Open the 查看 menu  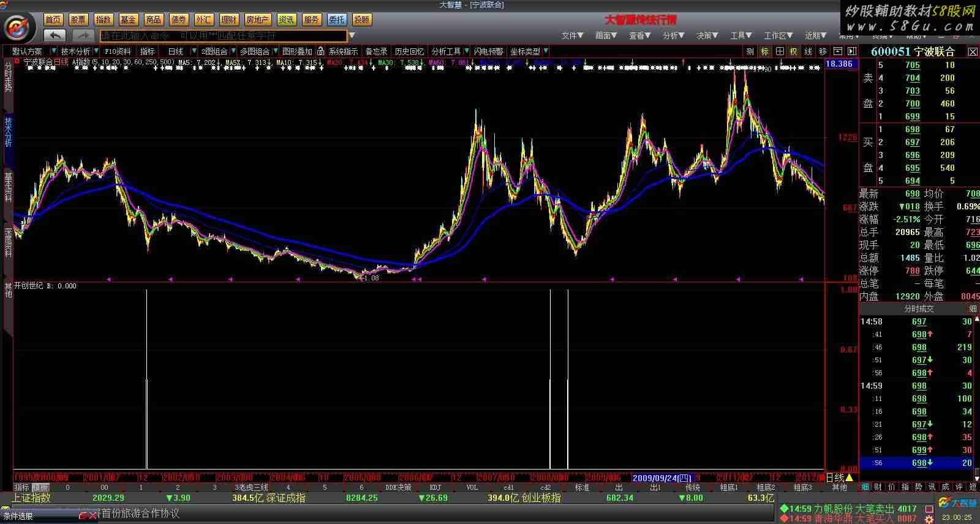pyautogui.click(x=639, y=36)
